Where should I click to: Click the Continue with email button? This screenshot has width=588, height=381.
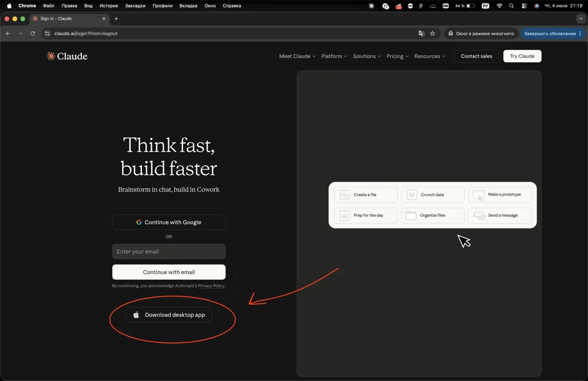[169, 272]
